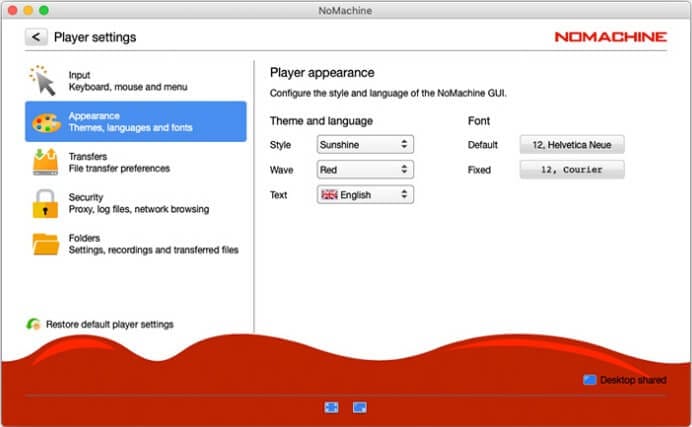The width and height of the screenshot is (692, 427).
Task: Click the restore defaults arrow icon
Action: (x=34, y=324)
